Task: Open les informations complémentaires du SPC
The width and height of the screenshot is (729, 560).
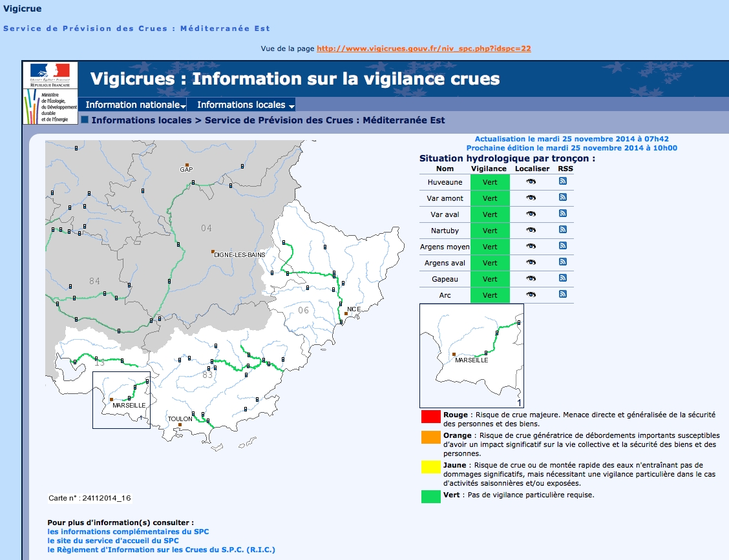Action: pyautogui.click(x=128, y=532)
